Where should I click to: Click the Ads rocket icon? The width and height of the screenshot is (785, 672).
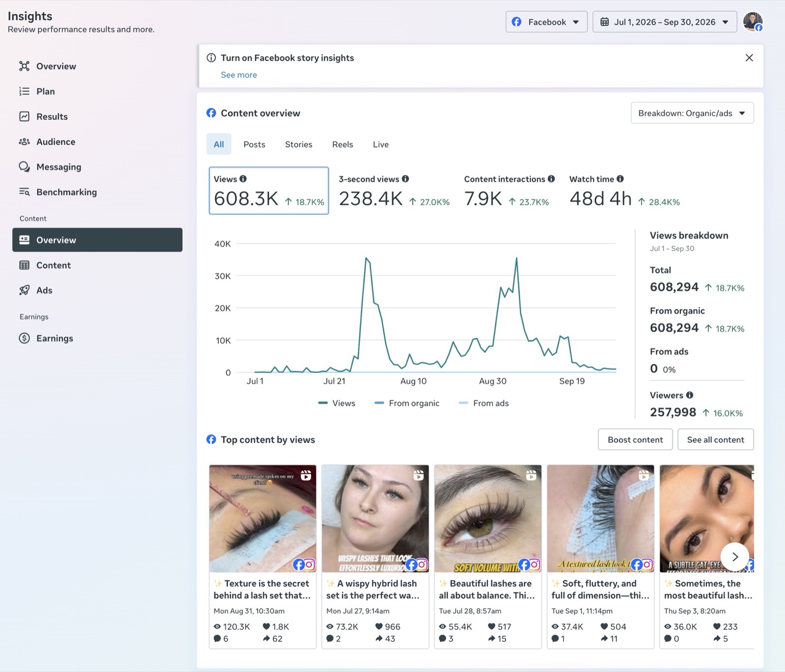24,290
